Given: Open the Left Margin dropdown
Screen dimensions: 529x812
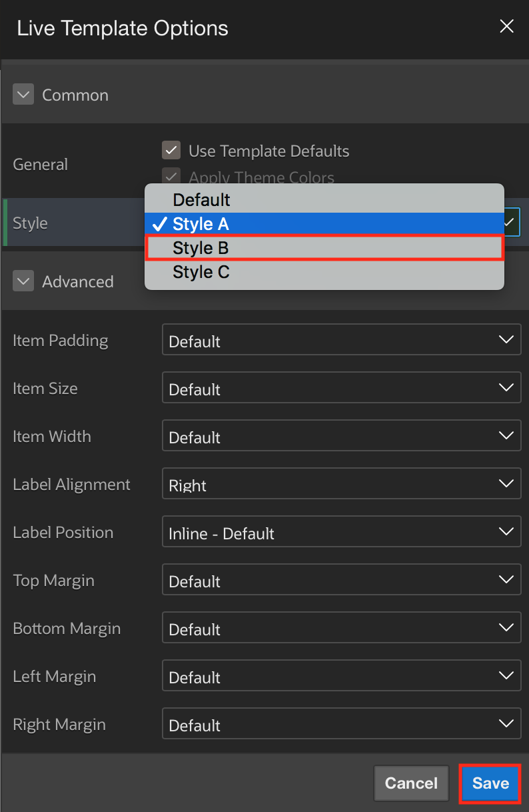Looking at the screenshot, I should (341, 677).
